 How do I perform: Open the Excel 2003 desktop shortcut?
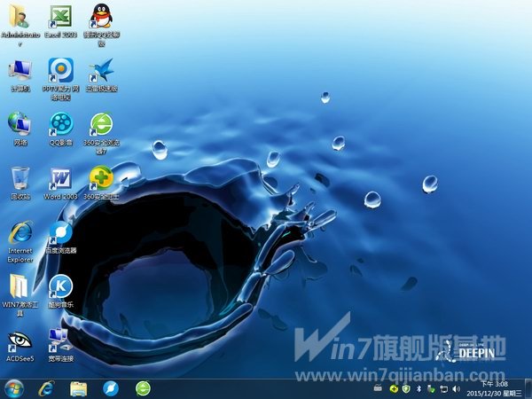pyautogui.click(x=61, y=16)
